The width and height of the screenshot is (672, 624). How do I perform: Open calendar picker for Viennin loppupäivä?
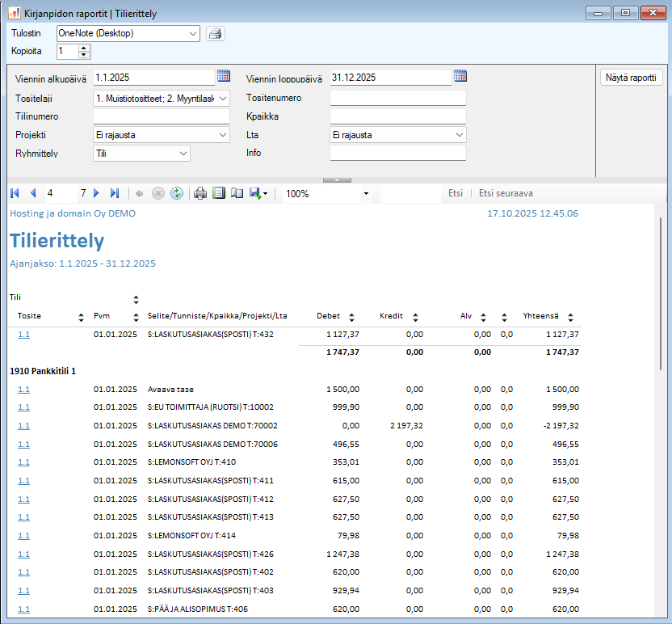[460, 77]
